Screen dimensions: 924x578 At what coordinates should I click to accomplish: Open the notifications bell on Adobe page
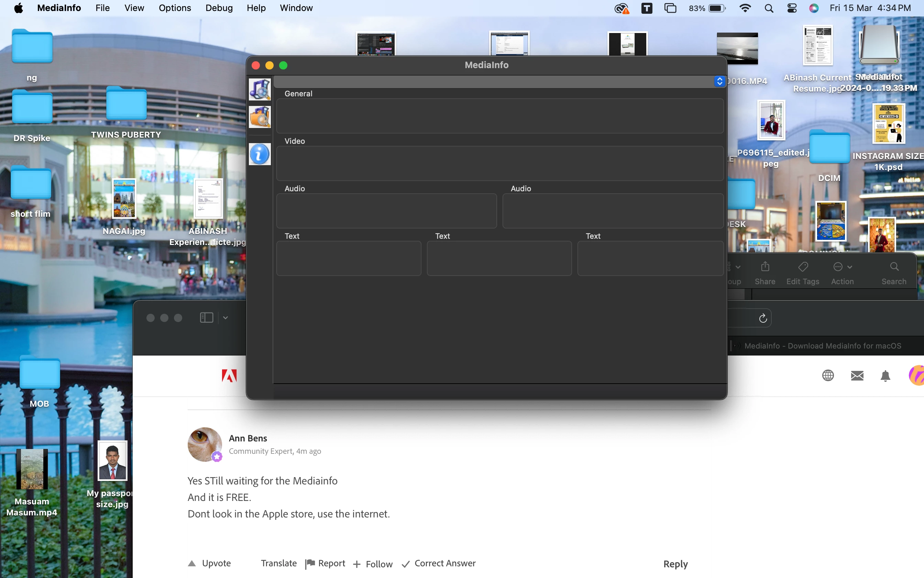click(x=885, y=376)
